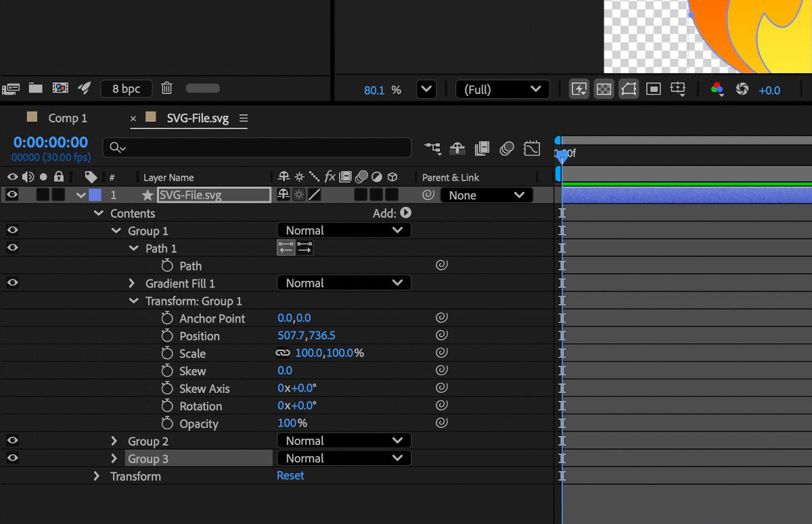The height and width of the screenshot is (524, 812).
Task: Open the Composition Mini-Flowchart
Action: (433, 147)
